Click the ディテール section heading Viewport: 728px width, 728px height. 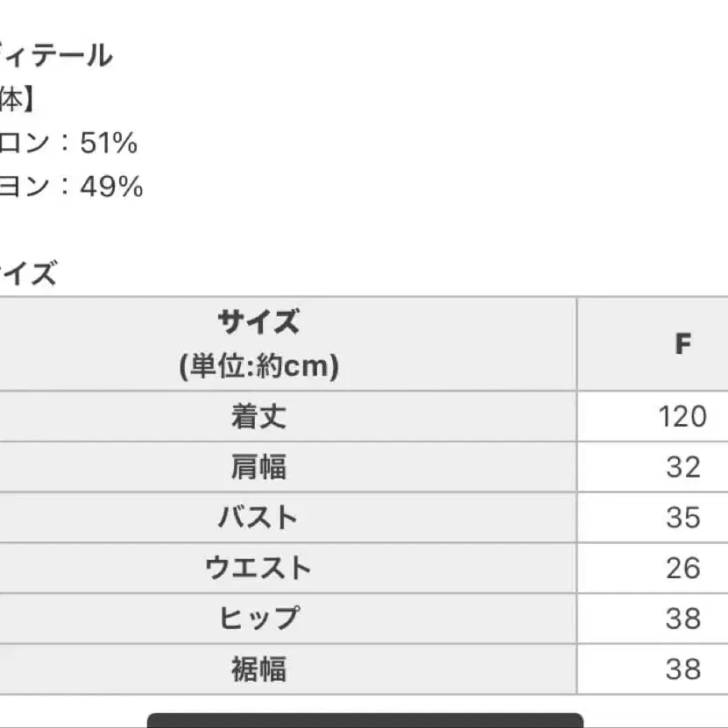click(x=56, y=56)
